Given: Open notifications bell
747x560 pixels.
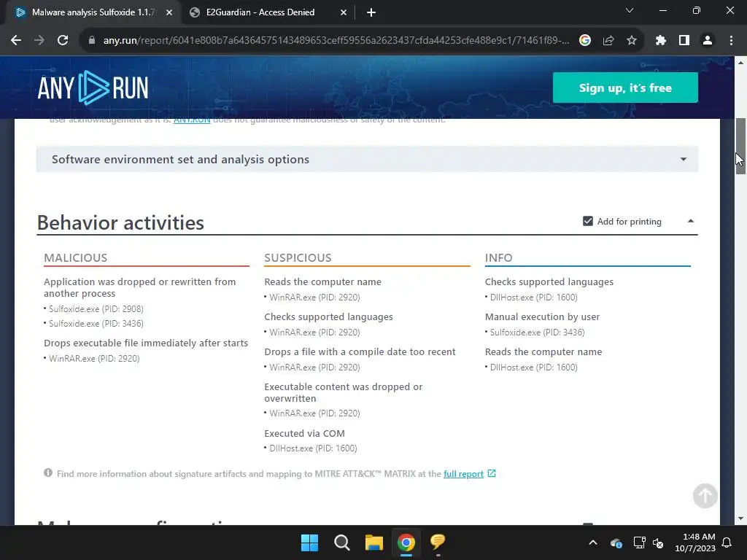Looking at the screenshot, I should pyautogui.click(x=727, y=542).
